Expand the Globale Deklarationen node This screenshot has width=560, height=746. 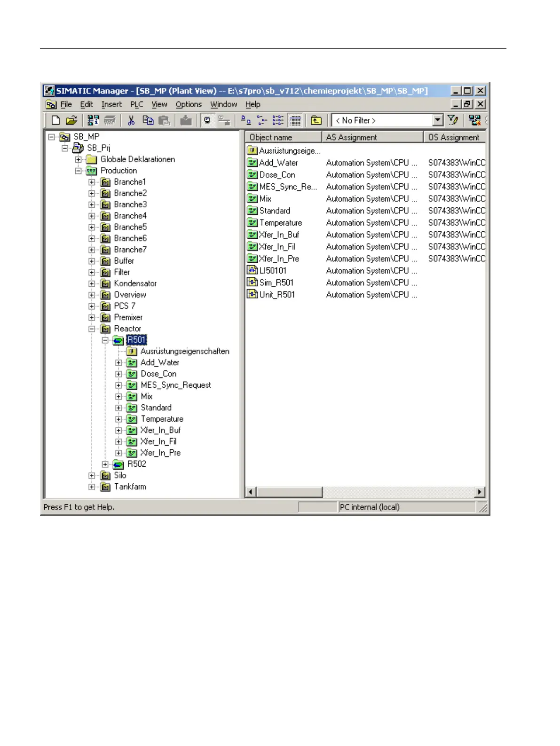click(78, 159)
